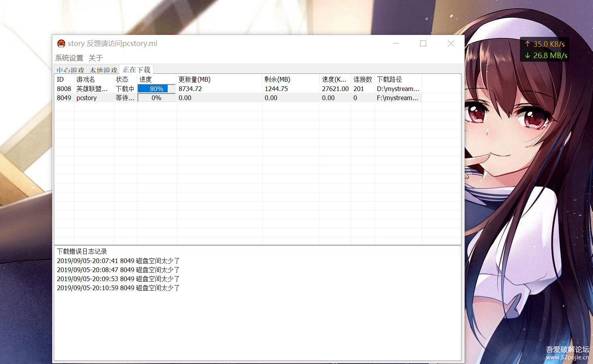Click the 下载中 status cell
The height and width of the screenshot is (364, 593).
(125, 89)
